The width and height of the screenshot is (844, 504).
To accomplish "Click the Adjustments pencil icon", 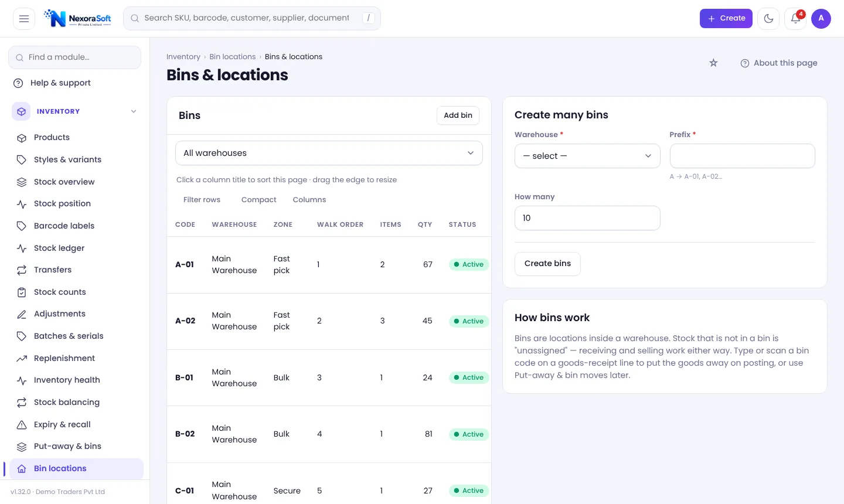I will [x=22, y=314].
